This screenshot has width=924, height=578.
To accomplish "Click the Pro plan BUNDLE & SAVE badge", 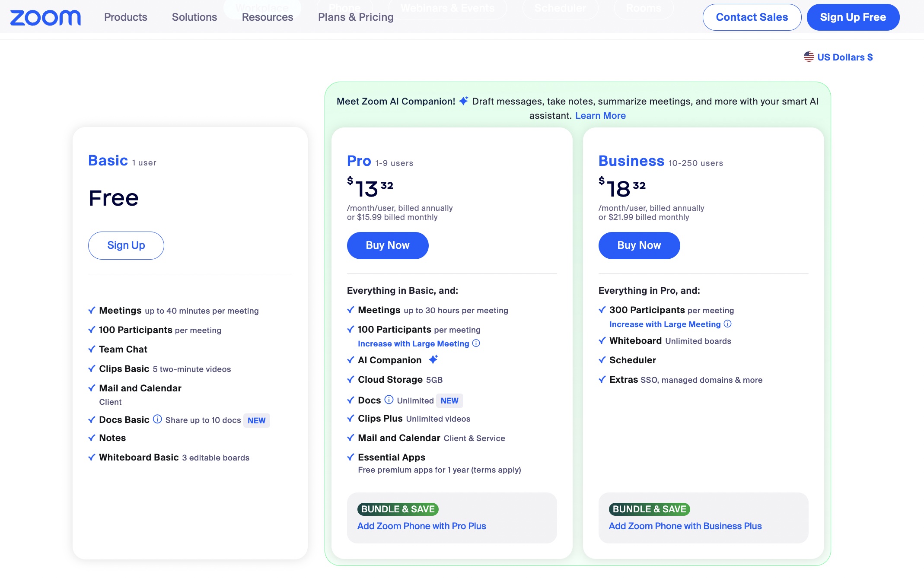I will (x=398, y=509).
